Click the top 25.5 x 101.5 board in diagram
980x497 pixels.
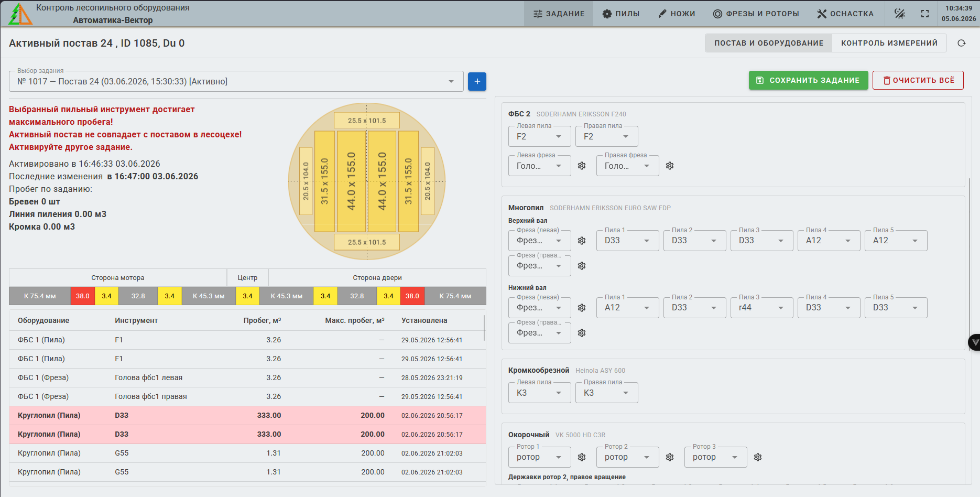(367, 121)
